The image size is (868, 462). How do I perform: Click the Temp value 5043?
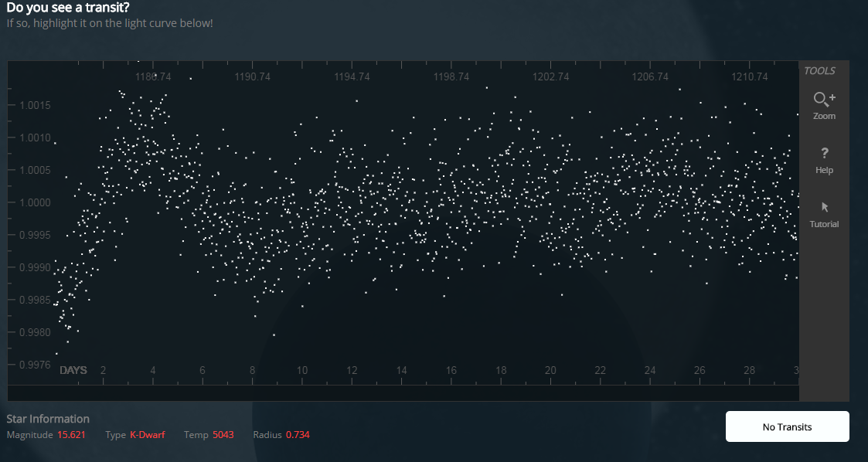click(223, 435)
